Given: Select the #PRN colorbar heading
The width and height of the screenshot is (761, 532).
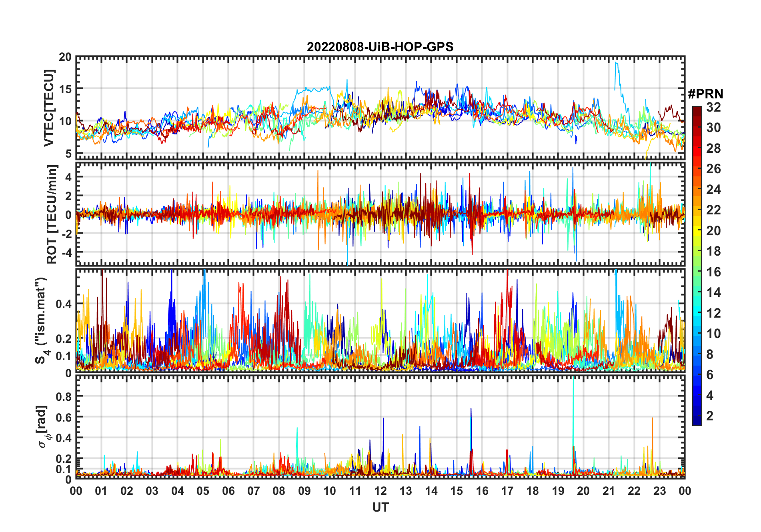Looking at the screenshot, I should [705, 94].
